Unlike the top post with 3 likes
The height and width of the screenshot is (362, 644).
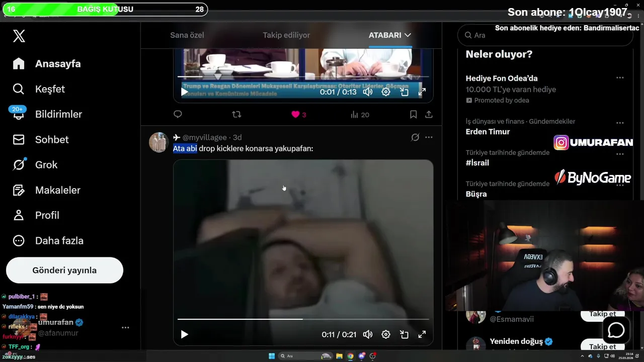pyautogui.click(x=296, y=115)
